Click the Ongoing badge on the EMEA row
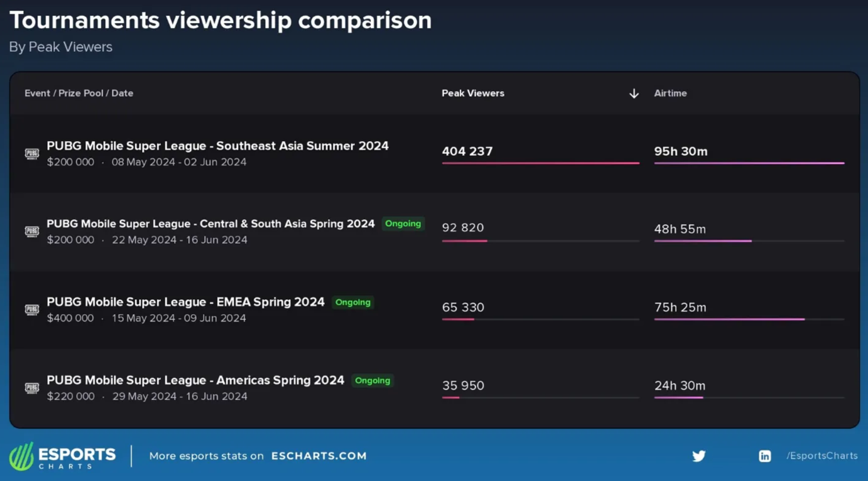 coord(353,302)
